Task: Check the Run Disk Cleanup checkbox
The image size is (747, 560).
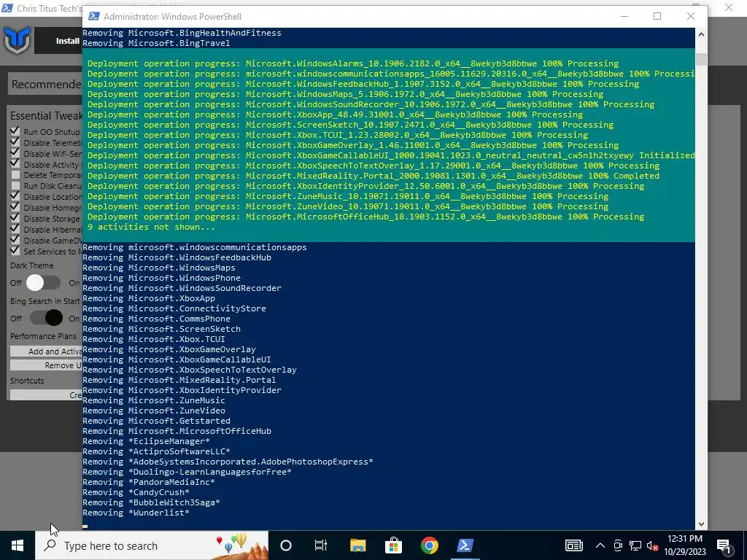Action: [15, 186]
